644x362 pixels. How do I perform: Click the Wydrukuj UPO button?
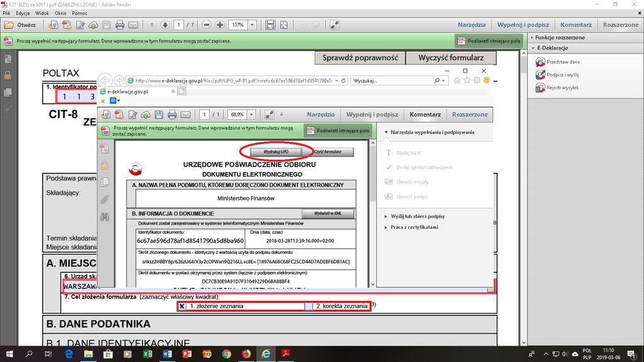tap(276, 152)
